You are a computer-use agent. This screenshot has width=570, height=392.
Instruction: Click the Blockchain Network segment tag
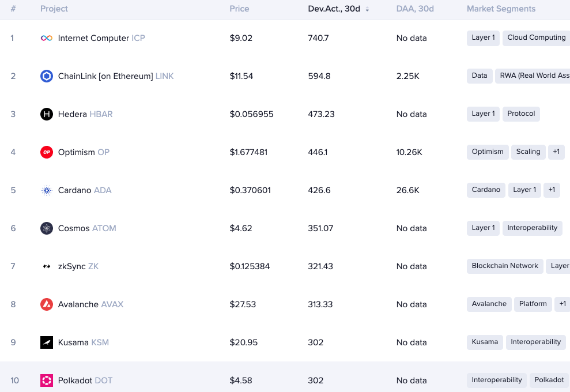(x=505, y=266)
